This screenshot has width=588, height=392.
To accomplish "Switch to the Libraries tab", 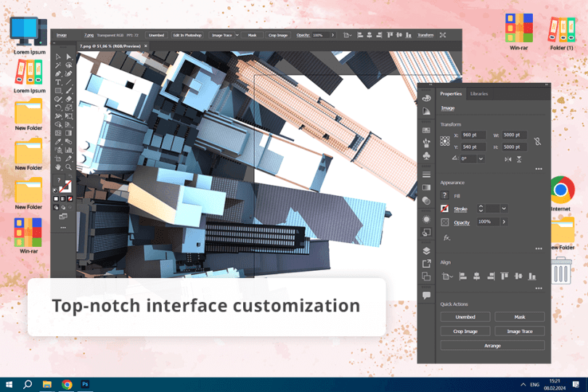I will 479,94.
